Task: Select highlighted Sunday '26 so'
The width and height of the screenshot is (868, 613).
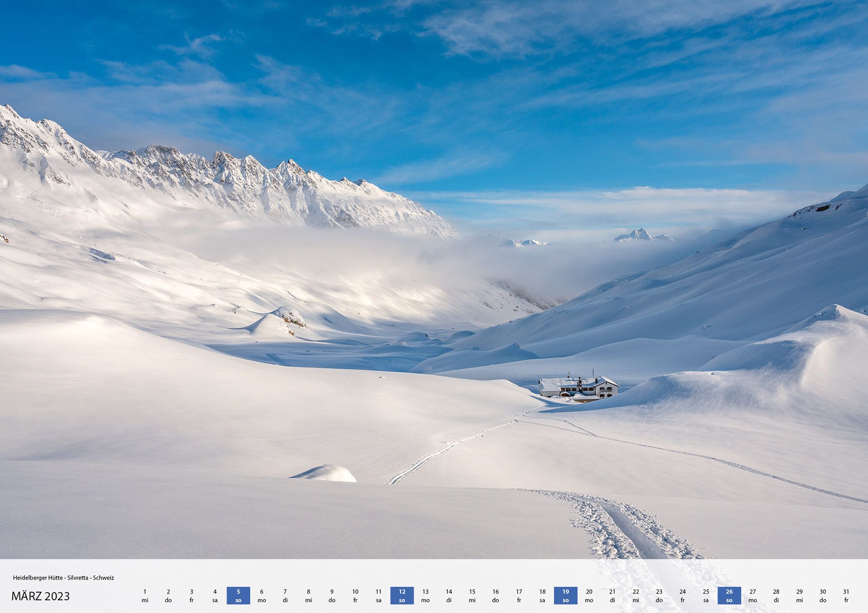Action: pos(729,596)
